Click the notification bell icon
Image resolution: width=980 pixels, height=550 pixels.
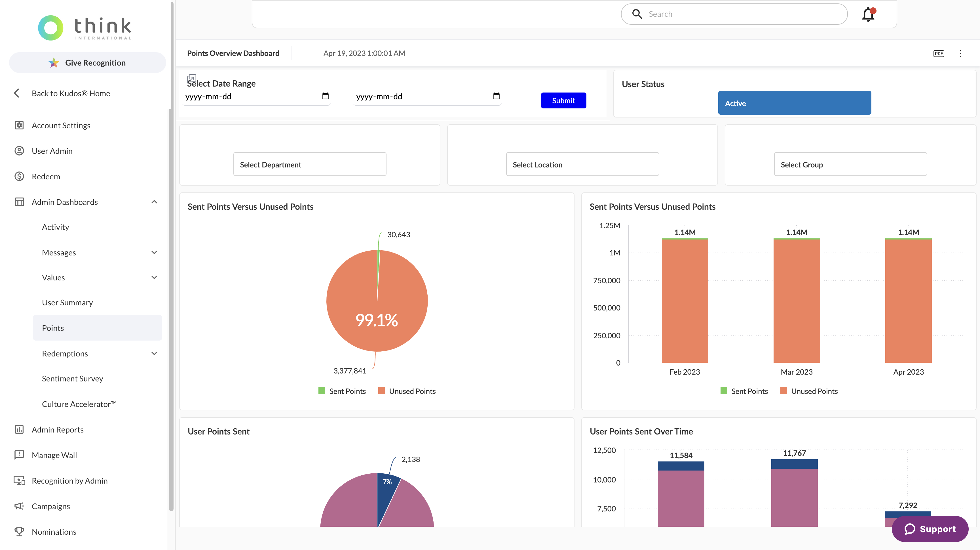868,14
